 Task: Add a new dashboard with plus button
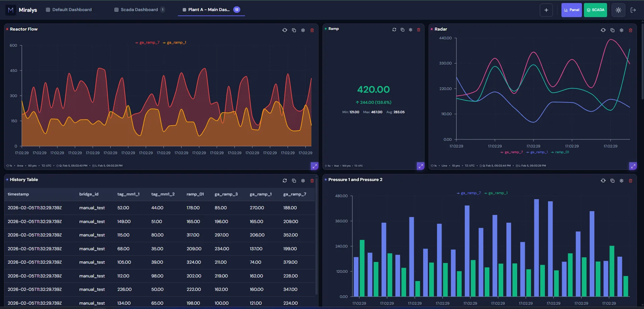pyautogui.click(x=546, y=10)
